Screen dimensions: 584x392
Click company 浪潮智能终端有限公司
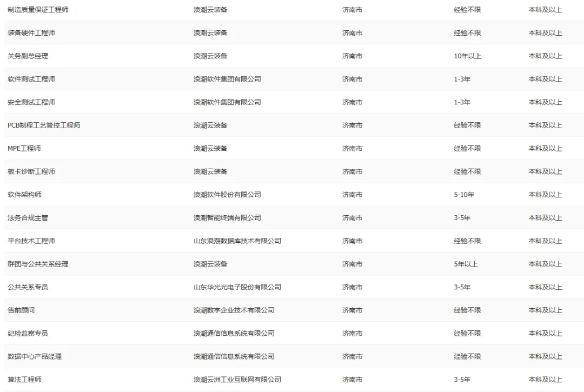pyautogui.click(x=227, y=217)
